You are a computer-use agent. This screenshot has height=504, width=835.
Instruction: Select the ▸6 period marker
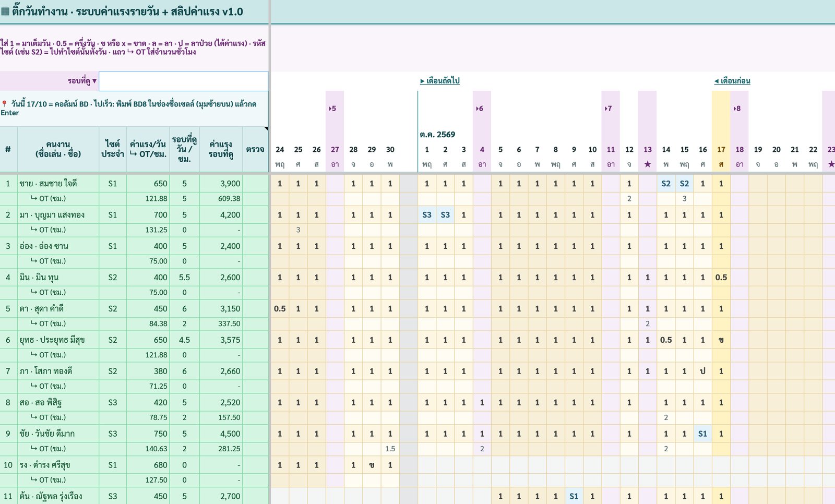(480, 109)
